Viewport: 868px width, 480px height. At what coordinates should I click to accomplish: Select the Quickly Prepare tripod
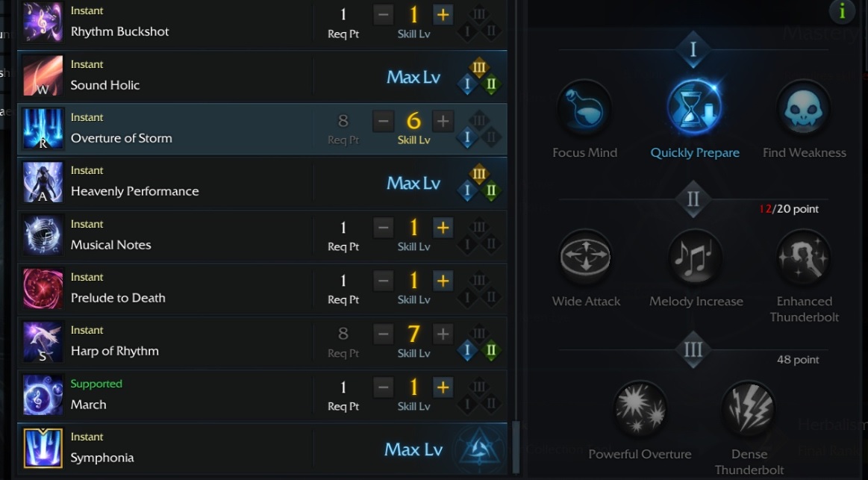pyautogui.click(x=694, y=108)
